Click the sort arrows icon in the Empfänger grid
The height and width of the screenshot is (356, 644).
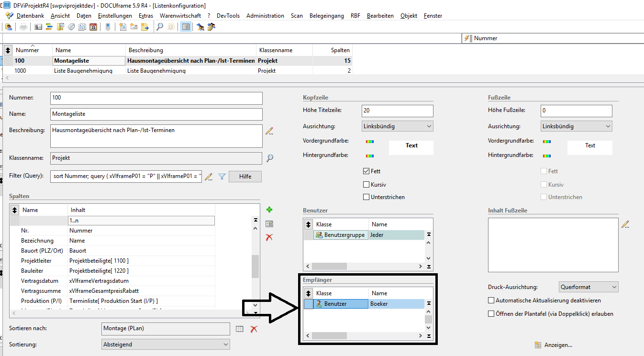tap(309, 293)
